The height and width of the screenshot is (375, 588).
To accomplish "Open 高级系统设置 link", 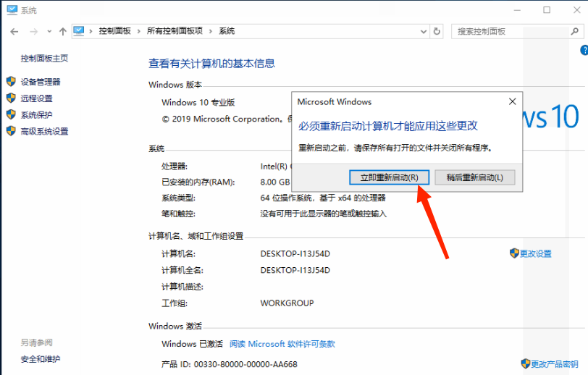I will pos(44,131).
